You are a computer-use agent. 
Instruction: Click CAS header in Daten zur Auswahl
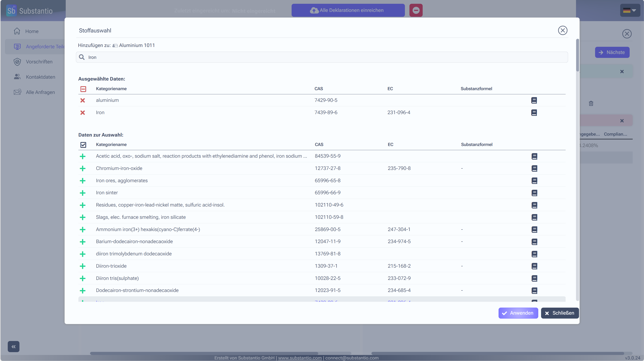[x=319, y=144]
